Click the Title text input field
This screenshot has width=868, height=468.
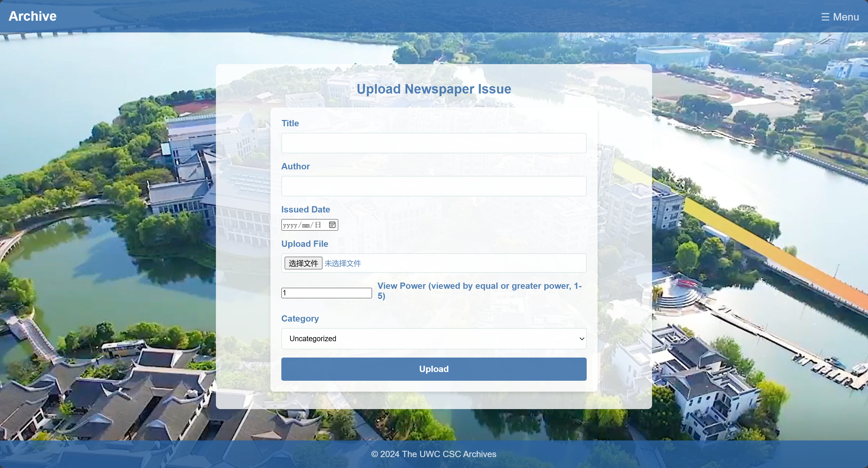click(434, 143)
